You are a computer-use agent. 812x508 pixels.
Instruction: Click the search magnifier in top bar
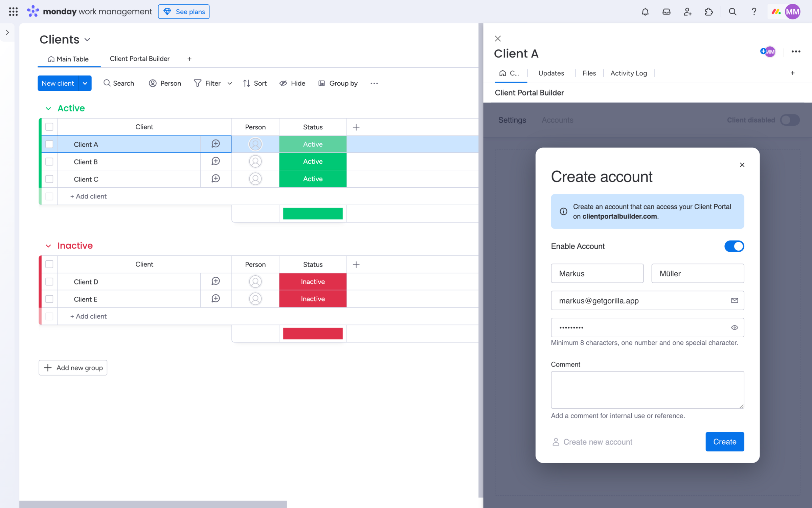(732, 12)
